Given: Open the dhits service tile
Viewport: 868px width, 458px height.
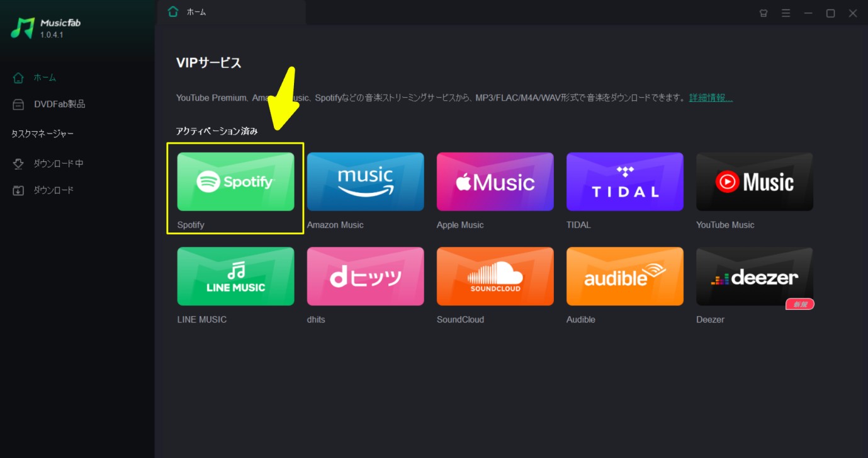Looking at the screenshot, I should coord(365,277).
